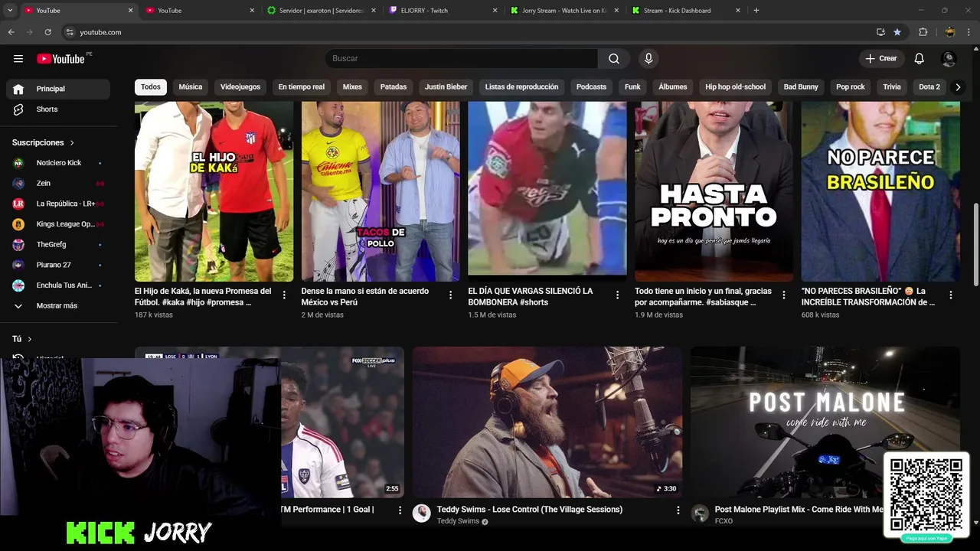The height and width of the screenshot is (551, 980).
Task: Open Zein subscription channel
Action: coord(58,184)
